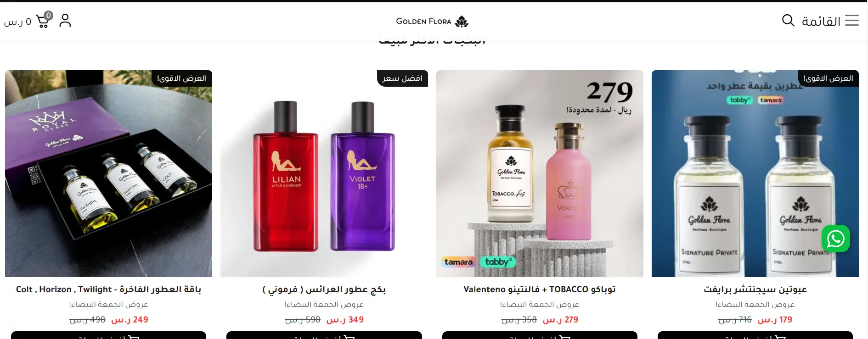Image resolution: width=868 pixels, height=339 pixels.
Task: Add Signature Private bottles to cart
Action: click(755, 335)
